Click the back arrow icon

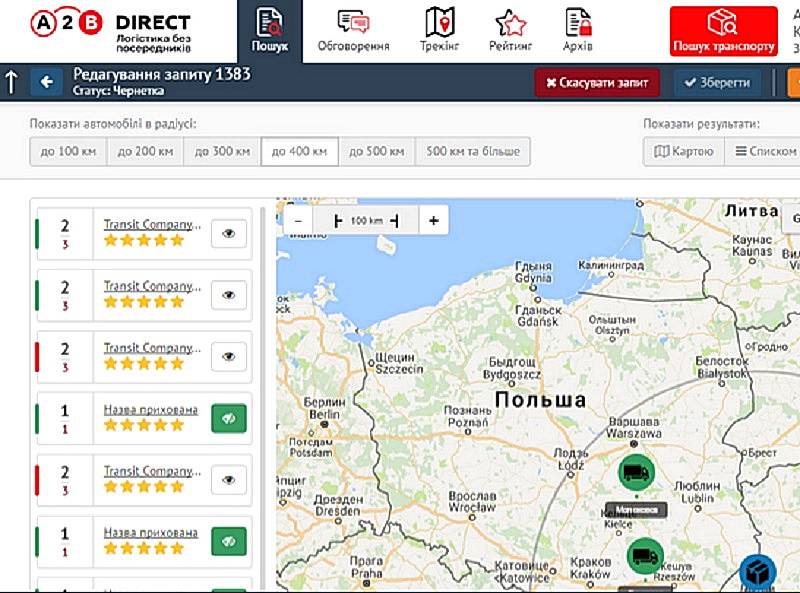(x=46, y=82)
